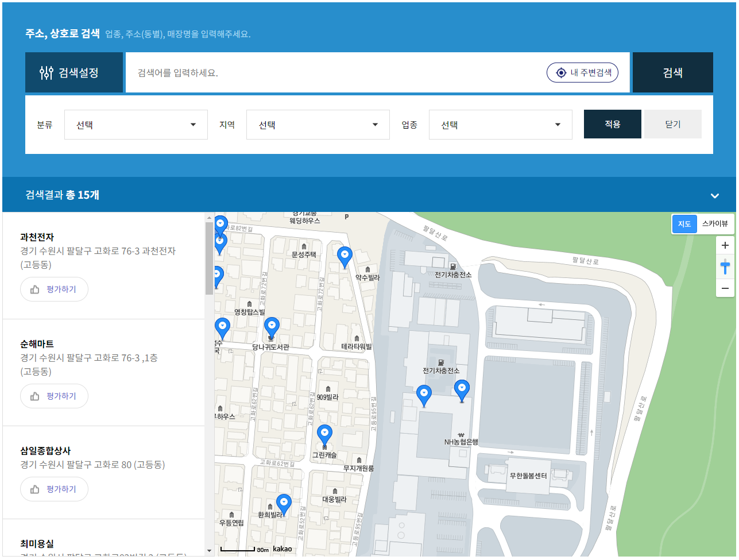The height and width of the screenshot is (560, 739).
Task: Click the map pin at 당나귀도서관
Action: click(x=272, y=329)
